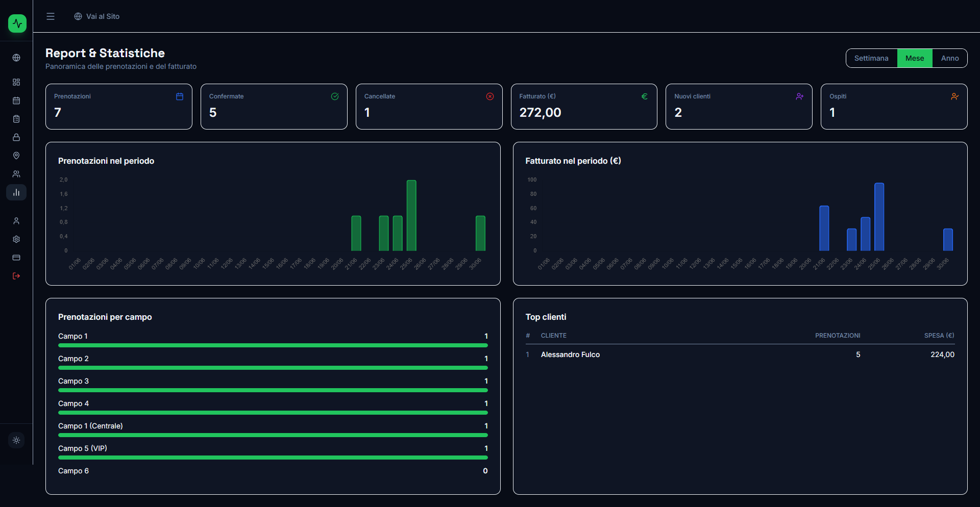Image resolution: width=980 pixels, height=507 pixels.
Task: Click the Campo 5 (VIP) progress bar
Action: click(273, 458)
